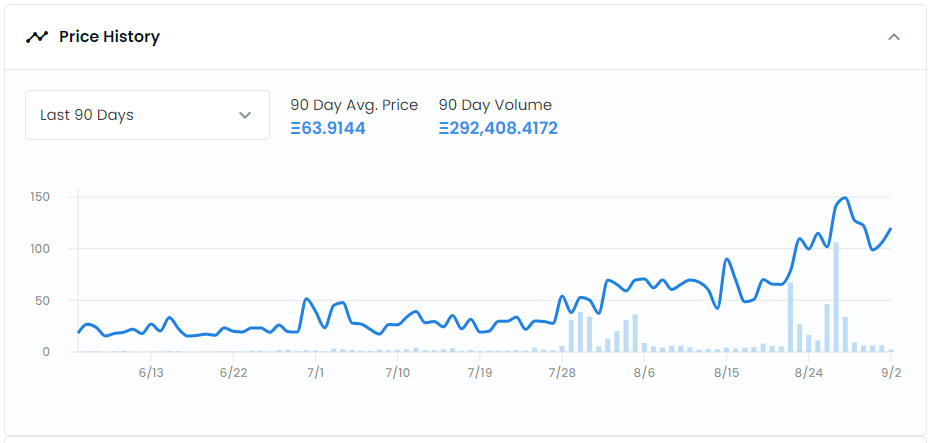Click the 6/13 date axis label
Viewport: 934px width, 443px height.
coord(151,373)
